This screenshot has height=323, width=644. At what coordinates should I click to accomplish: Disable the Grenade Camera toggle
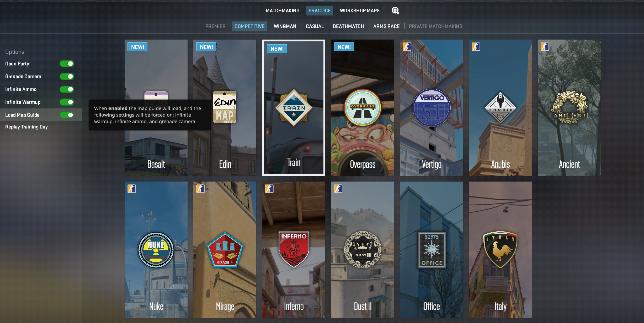(x=67, y=76)
